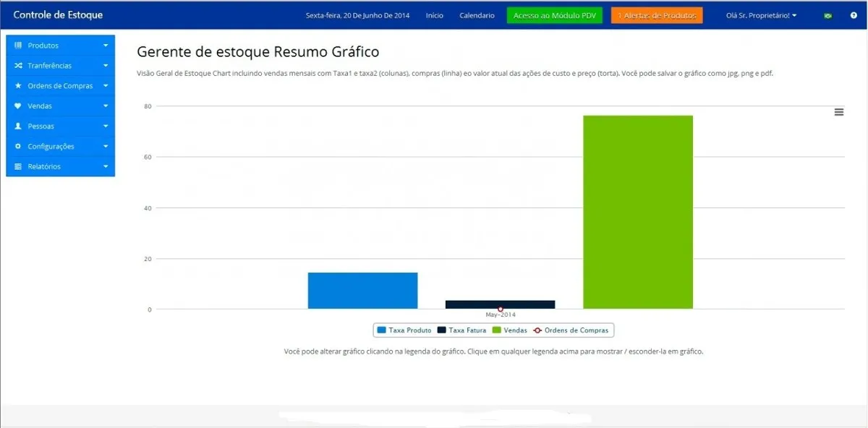This screenshot has width=868, height=428.
Task: Expand the Relatórios dropdown arrow
Action: coord(106,167)
